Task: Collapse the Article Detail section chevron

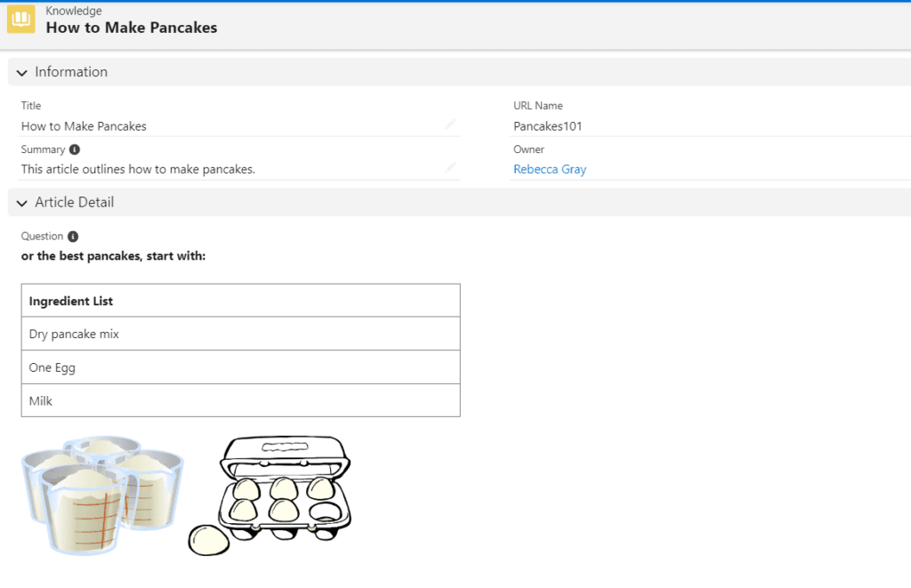Action: [21, 203]
